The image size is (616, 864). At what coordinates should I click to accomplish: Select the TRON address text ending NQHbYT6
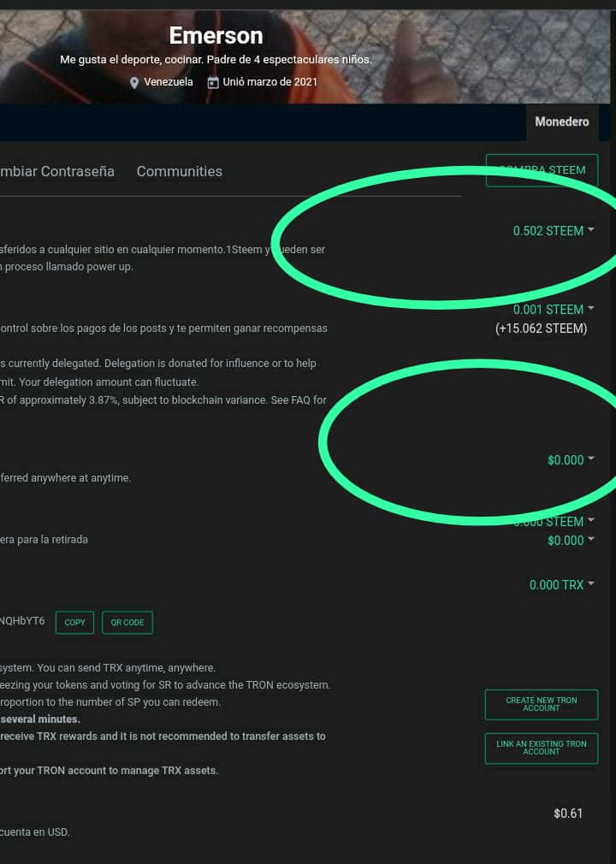(x=22, y=621)
